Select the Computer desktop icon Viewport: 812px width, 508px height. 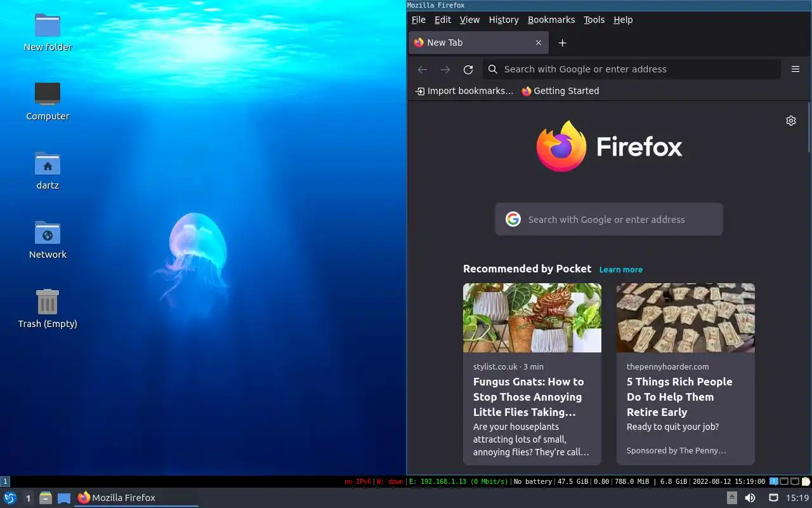click(48, 102)
